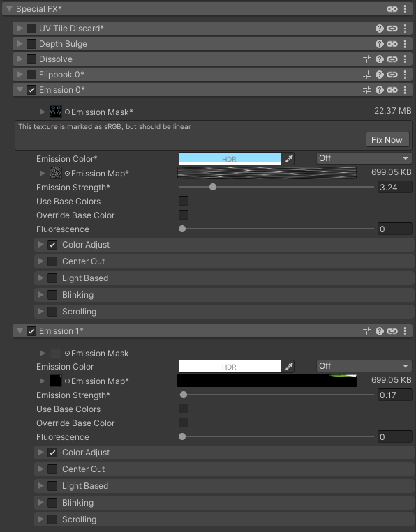The width and height of the screenshot is (416, 532).
Task: Expand the Center Out section in Emission 0
Action: tap(40, 261)
